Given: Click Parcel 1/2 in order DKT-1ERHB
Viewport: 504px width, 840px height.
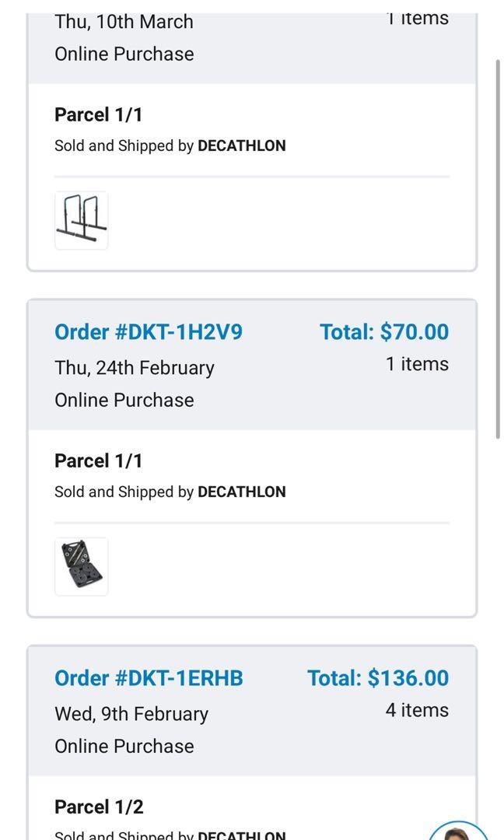Looking at the screenshot, I should click(99, 807).
